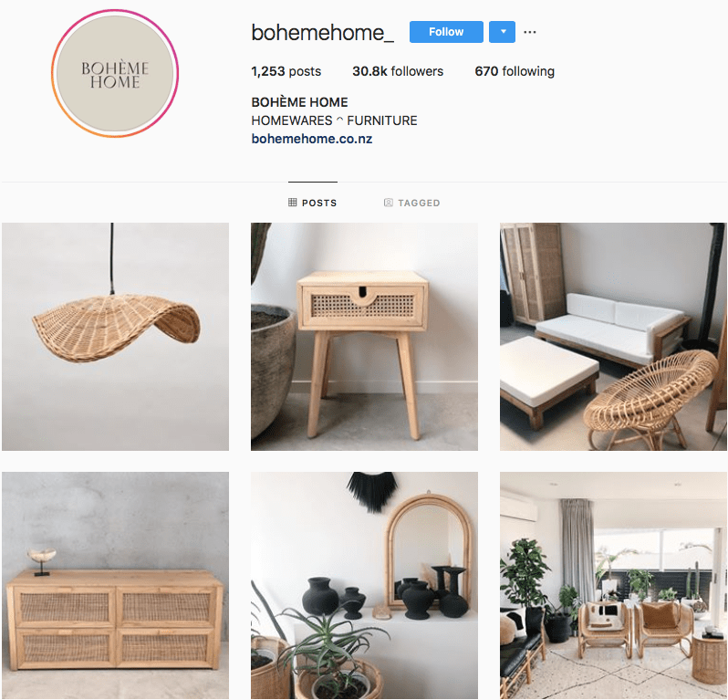Click the bohemehome_ username heading
The height and width of the screenshot is (700, 728).
click(323, 33)
